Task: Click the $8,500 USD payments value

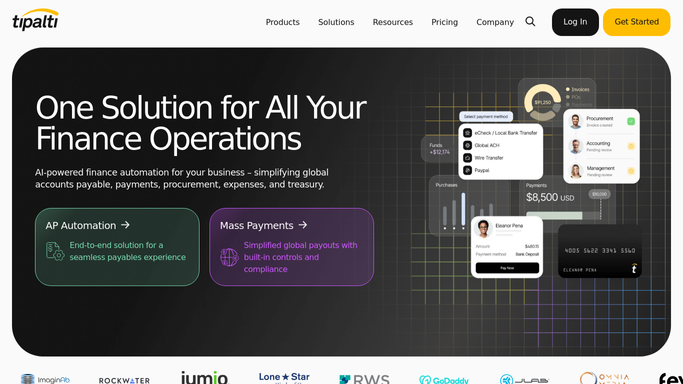Action: pyautogui.click(x=550, y=198)
